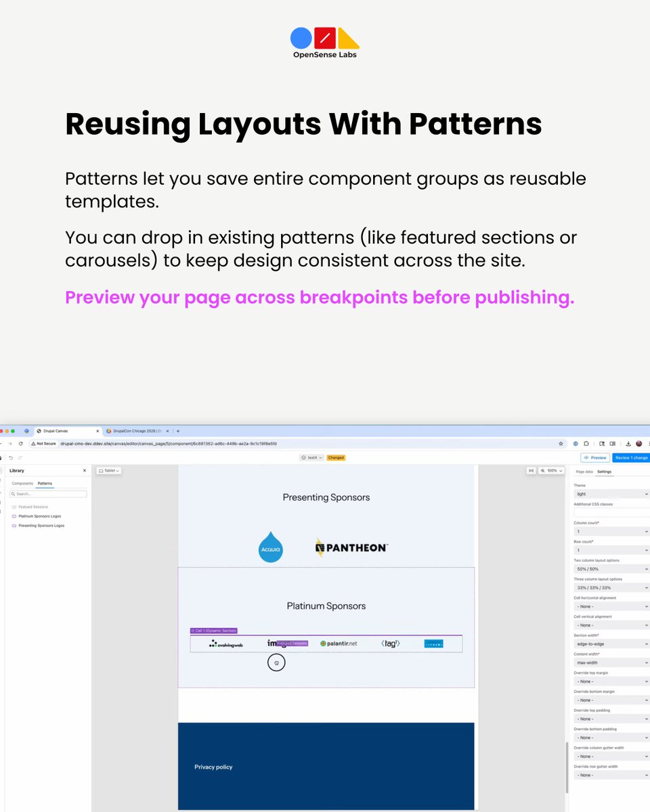
Task: Reload the browser page
Action: [x=20, y=444]
